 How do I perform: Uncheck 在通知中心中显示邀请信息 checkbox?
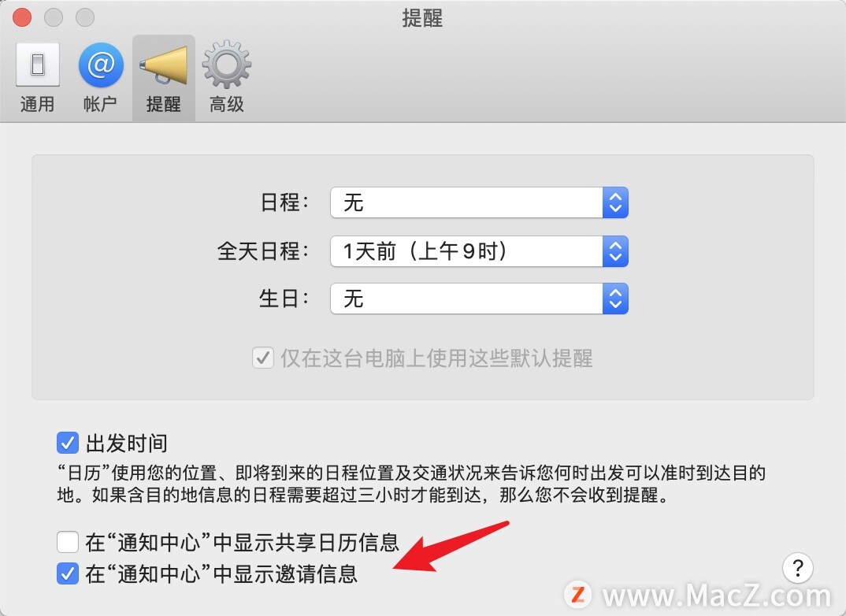[x=68, y=573]
